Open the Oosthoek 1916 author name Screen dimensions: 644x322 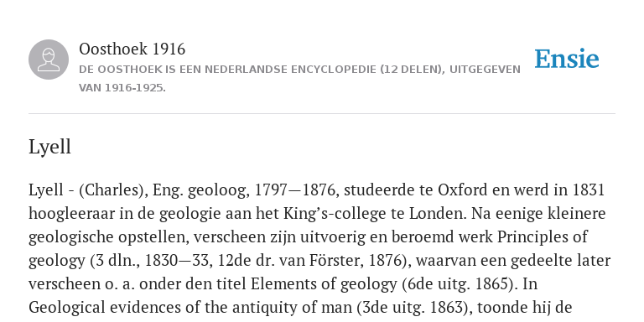point(132,49)
